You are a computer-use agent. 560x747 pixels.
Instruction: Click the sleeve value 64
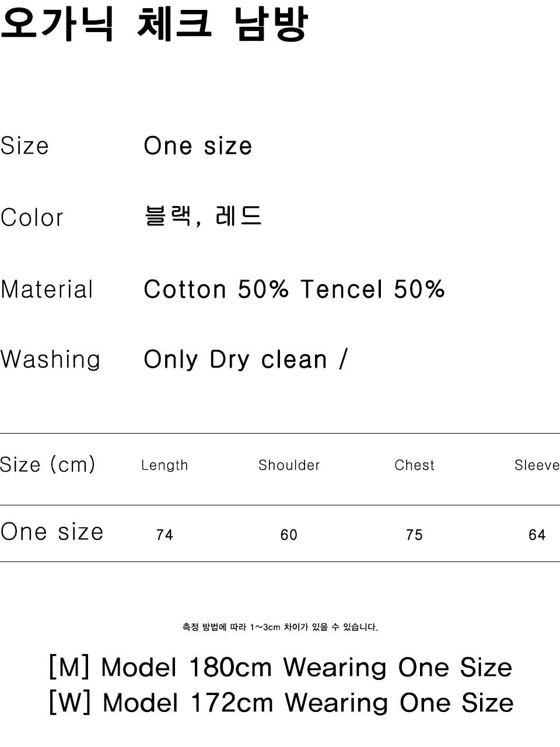pyautogui.click(x=537, y=535)
